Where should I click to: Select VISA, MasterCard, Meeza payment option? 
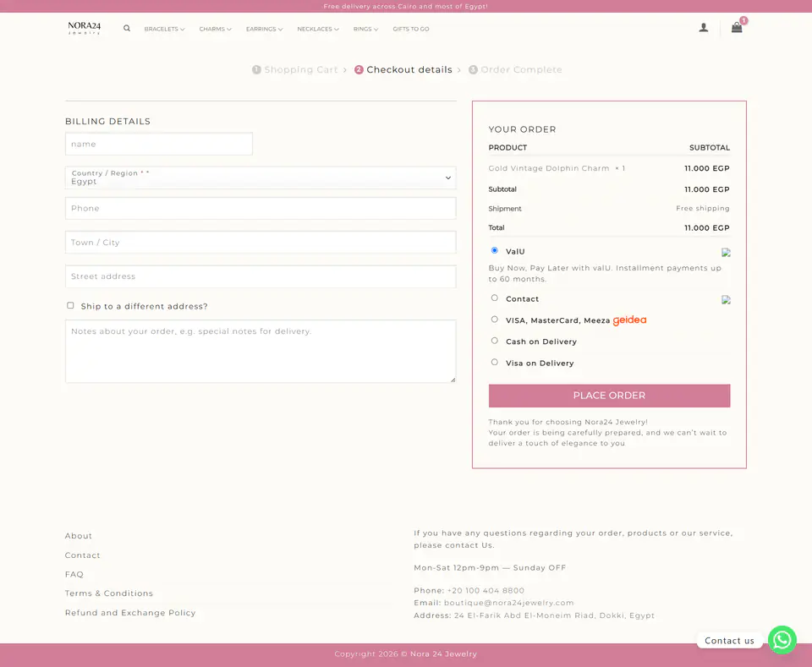tap(495, 320)
